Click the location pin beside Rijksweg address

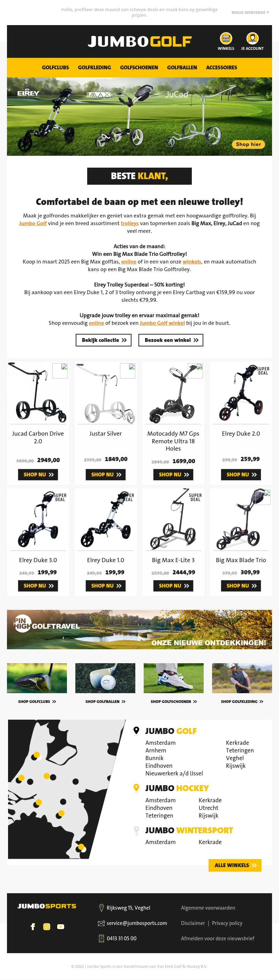pyautogui.click(x=101, y=908)
